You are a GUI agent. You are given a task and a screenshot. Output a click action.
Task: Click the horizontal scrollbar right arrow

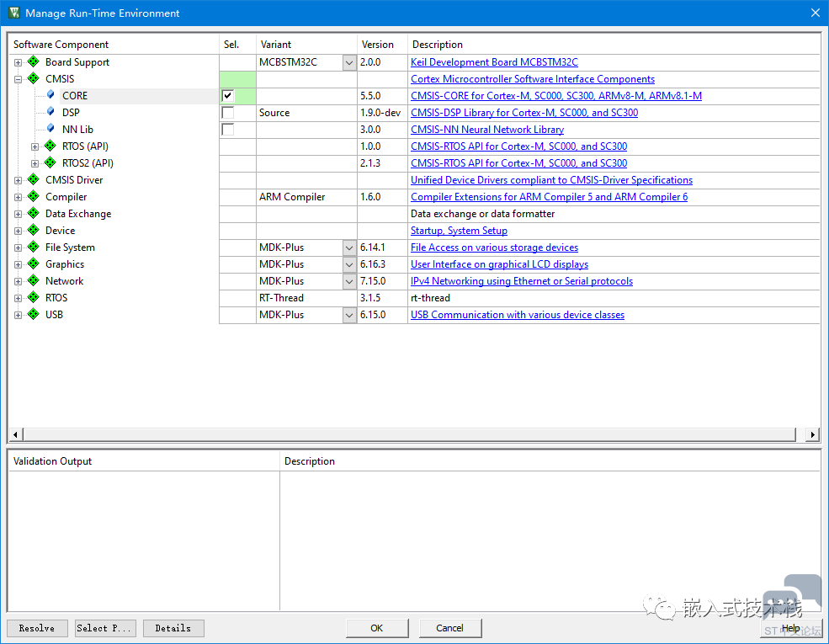[x=813, y=434]
